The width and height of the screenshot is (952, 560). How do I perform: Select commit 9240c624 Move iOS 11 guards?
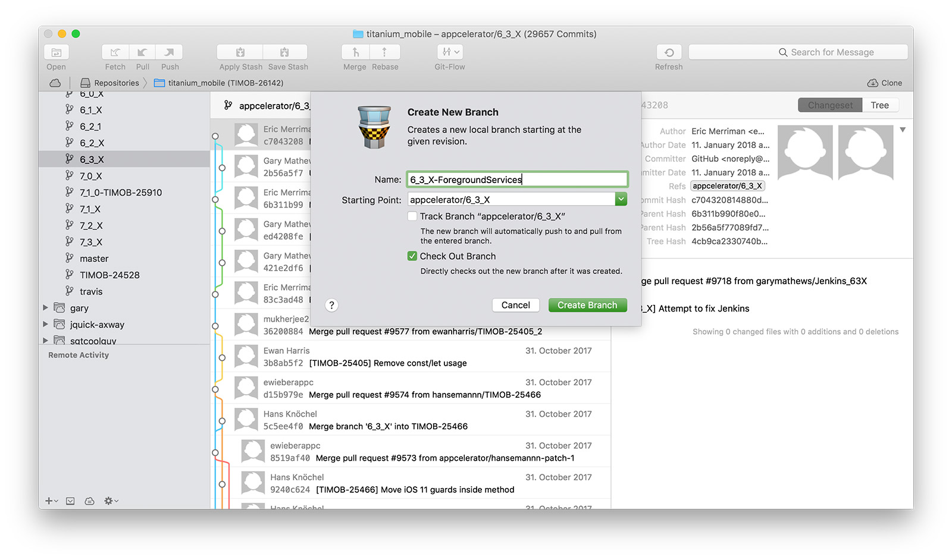[411, 483]
